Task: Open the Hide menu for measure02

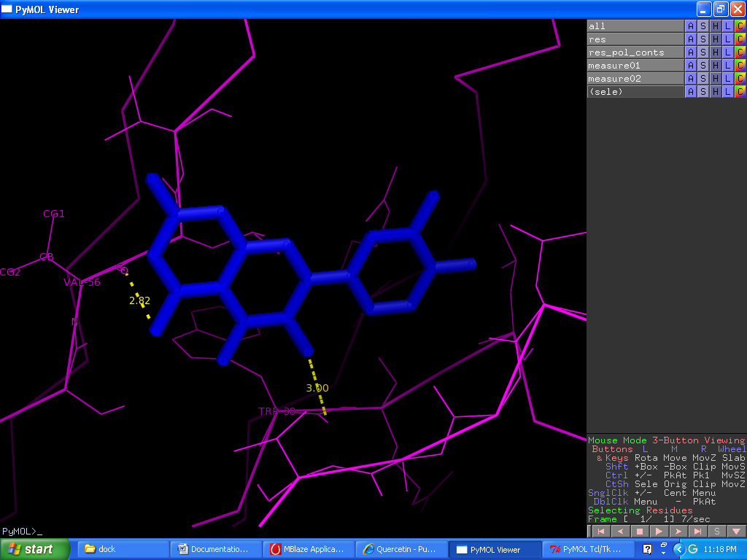Action: pyautogui.click(x=715, y=79)
